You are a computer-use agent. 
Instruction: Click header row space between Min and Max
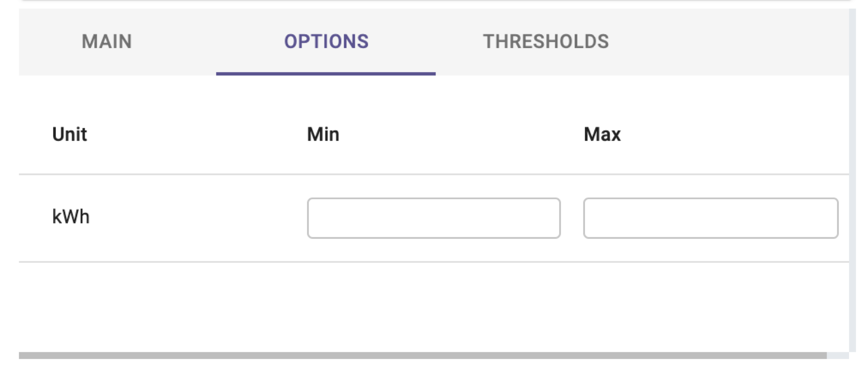(x=461, y=134)
